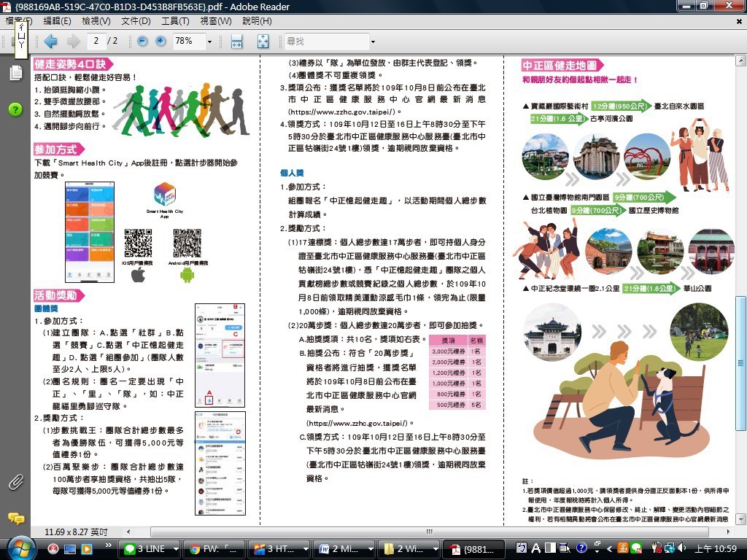The width and height of the screenshot is (747, 560).
Task: Expand the LINE taskbar group arrow
Action: click(176, 549)
